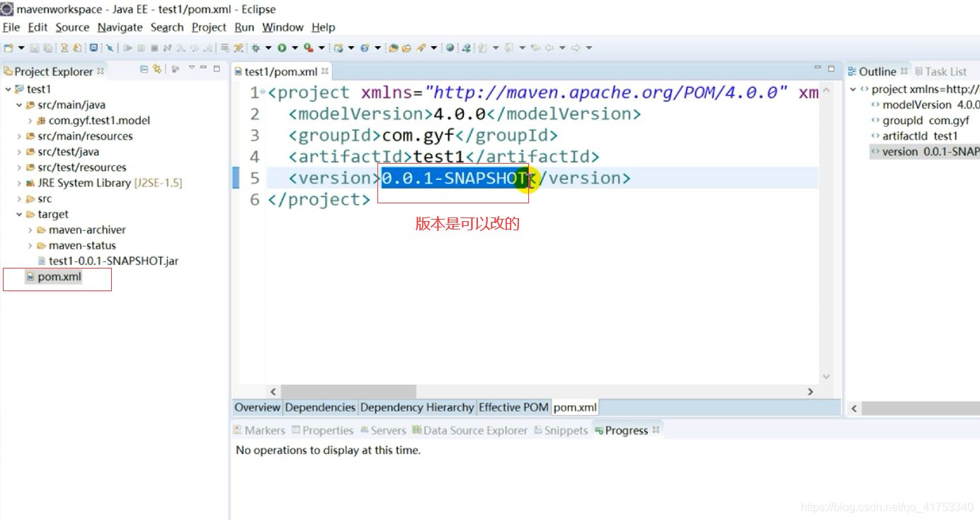Maximize the pom.xml editor area
The image size is (980, 520).
tap(831, 69)
